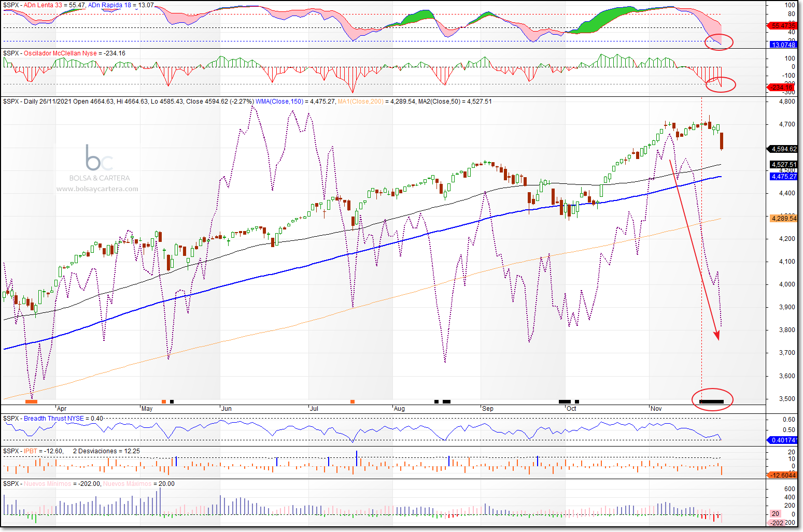This screenshot has width=803, height=532.
Task: Select the orange 4,289.54 price badge
Action: 784,218
